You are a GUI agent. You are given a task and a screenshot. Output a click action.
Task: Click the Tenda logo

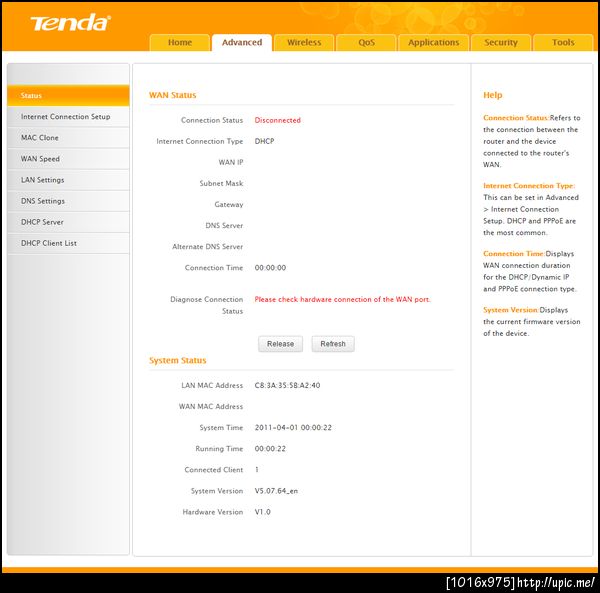pyautogui.click(x=71, y=23)
